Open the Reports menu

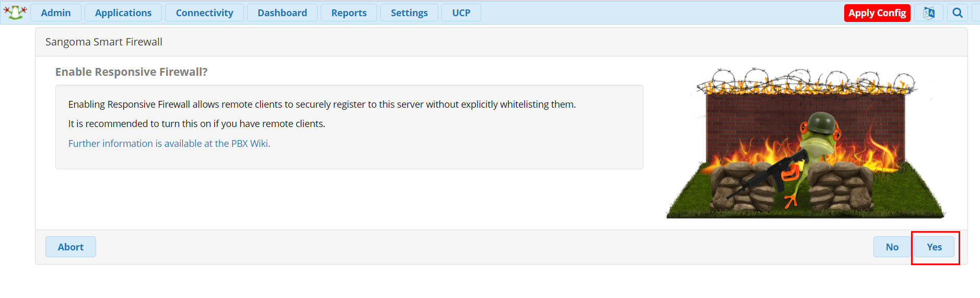tap(349, 13)
